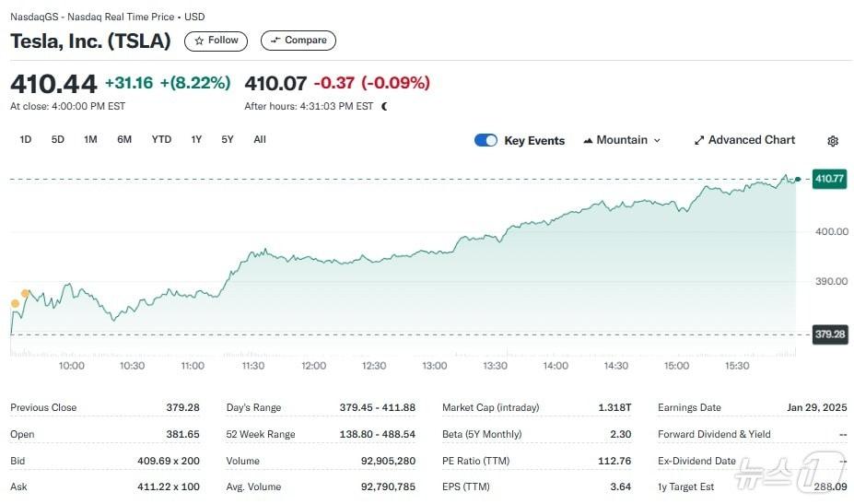
Task: Show the YTD time range
Action: point(161,139)
